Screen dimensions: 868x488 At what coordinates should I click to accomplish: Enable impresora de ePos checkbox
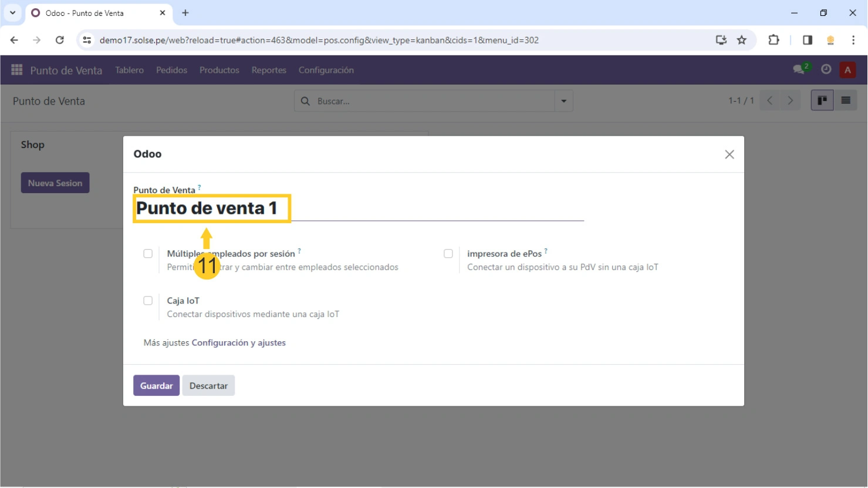[448, 254]
